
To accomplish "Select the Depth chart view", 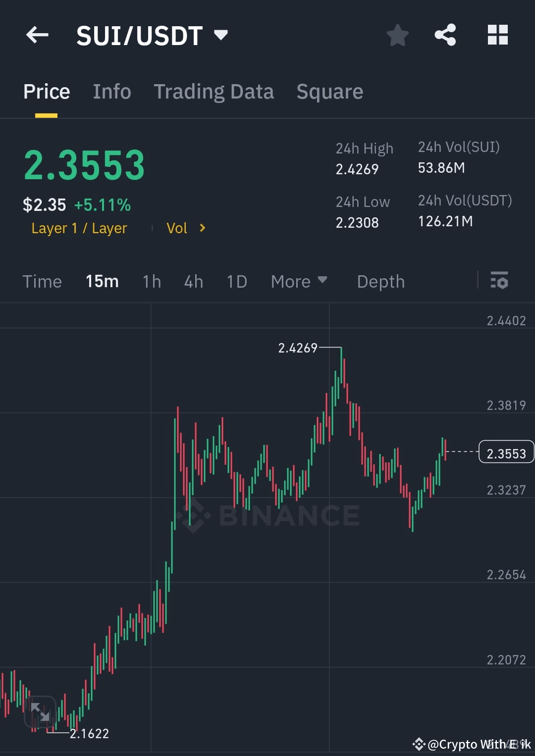I will click(x=380, y=281).
